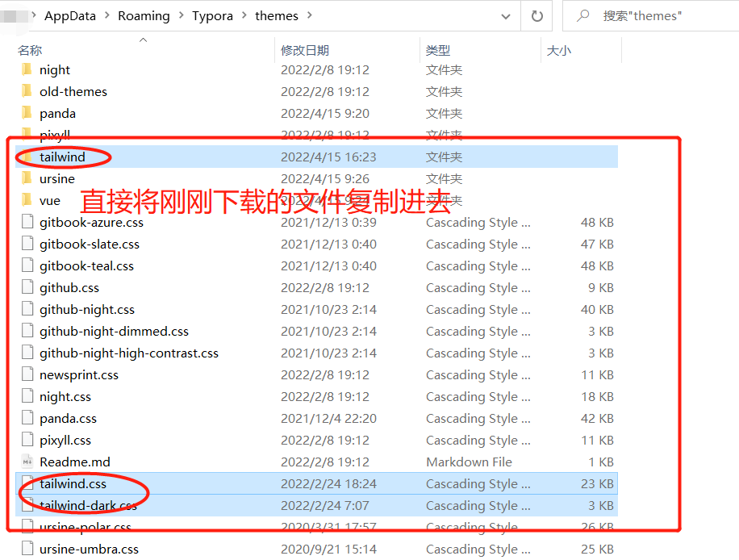Navigate to Roaming in breadcrumb
This screenshot has height=560, width=739.
pyautogui.click(x=144, y=15)
